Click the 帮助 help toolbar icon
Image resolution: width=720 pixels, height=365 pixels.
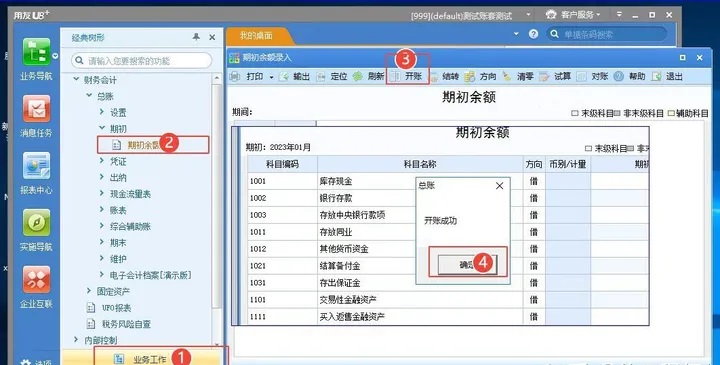point(619,77)
